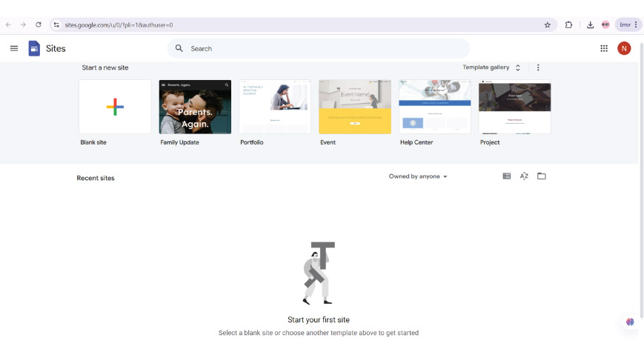Screen dimensions: 644x358
Task: Focus the Search input field
Action: [x=319, y=48]
